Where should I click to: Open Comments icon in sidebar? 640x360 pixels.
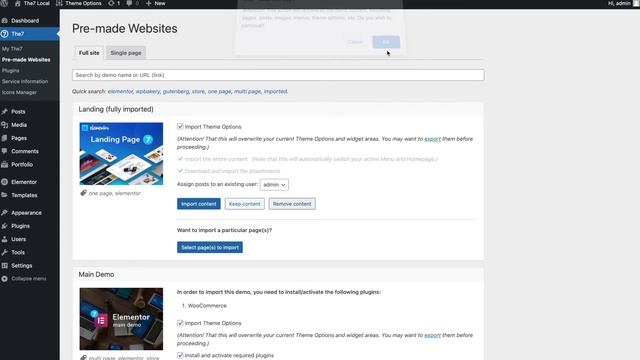point(4,151)
